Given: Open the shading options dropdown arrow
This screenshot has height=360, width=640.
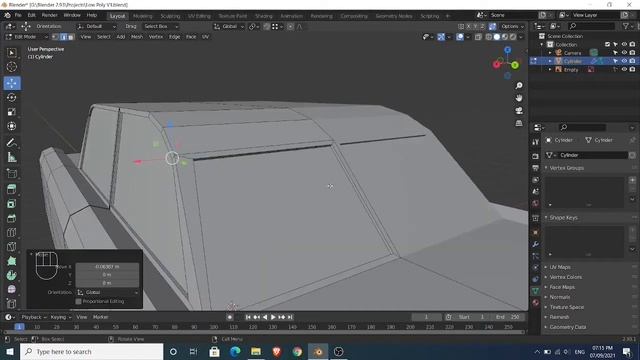Looking at the screenshot, I should pos(521,37).
